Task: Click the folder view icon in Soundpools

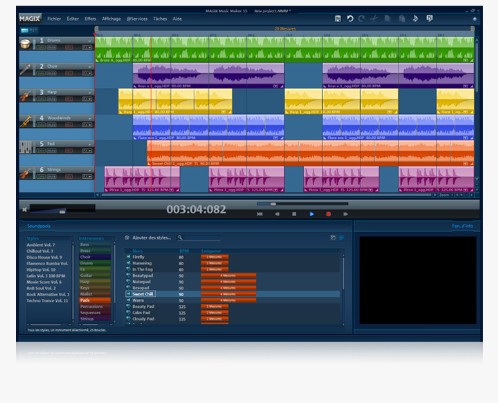Action: point(333,238)
